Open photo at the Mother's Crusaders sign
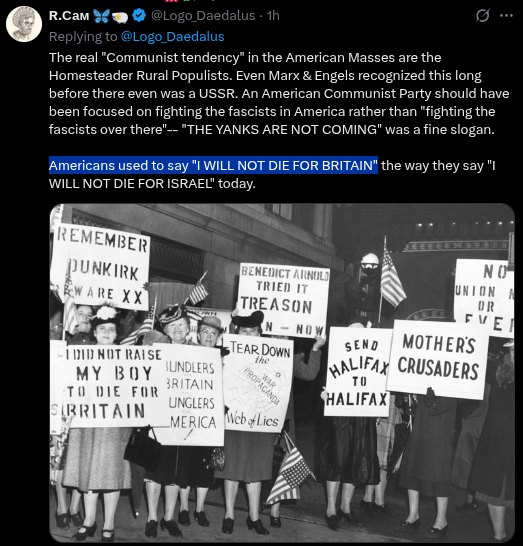523x546 pixels. [438, 359]
